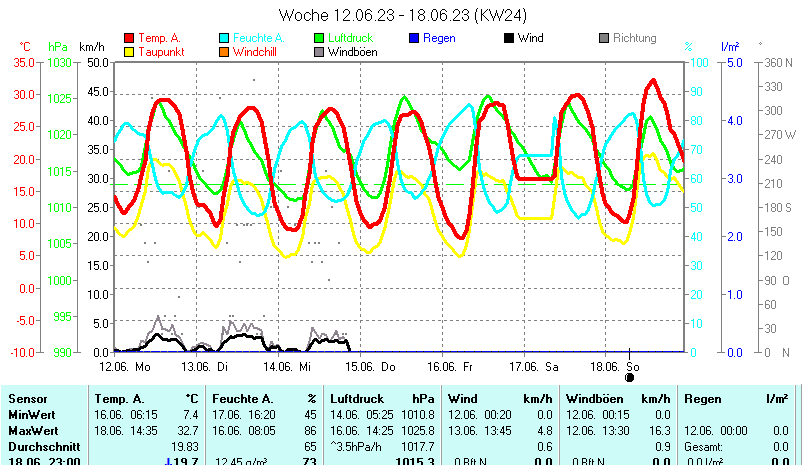Click the black Wind legend swatch

point(509,38)
